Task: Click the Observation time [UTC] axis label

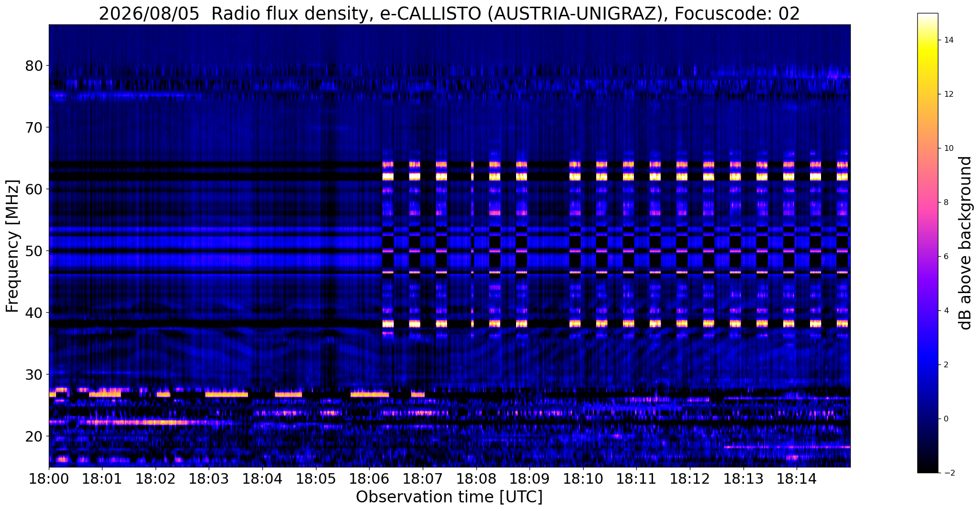Action: tap(449, 497)
